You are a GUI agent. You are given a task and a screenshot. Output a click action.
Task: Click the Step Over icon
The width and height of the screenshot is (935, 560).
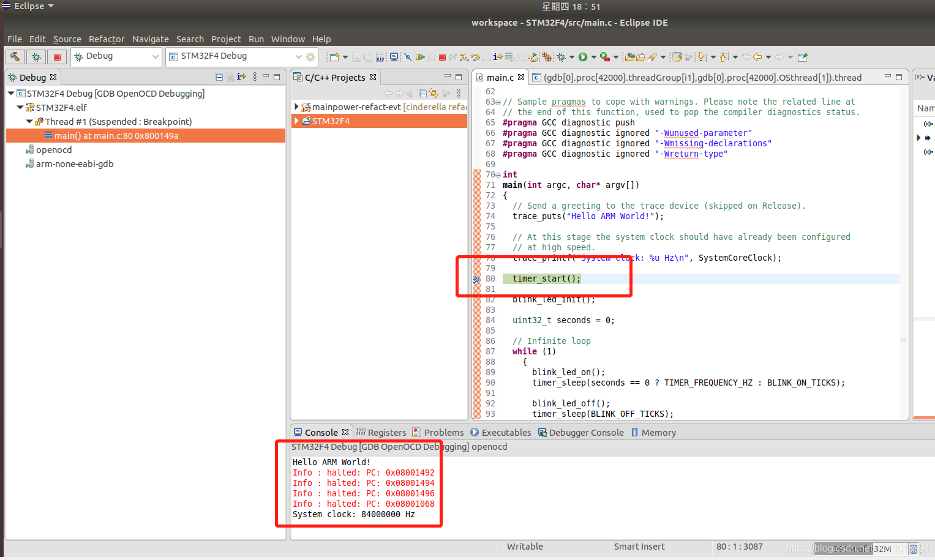(475, 57)
